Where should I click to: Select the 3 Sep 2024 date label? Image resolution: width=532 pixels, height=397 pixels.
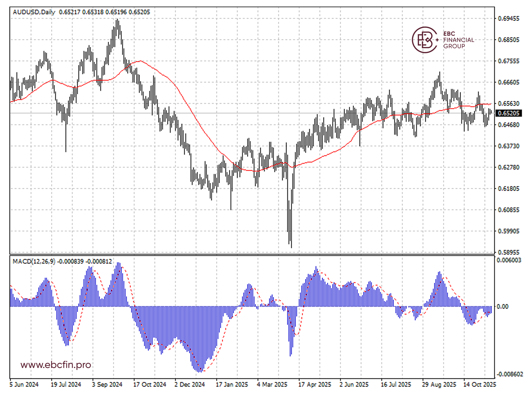click(107, 385)
